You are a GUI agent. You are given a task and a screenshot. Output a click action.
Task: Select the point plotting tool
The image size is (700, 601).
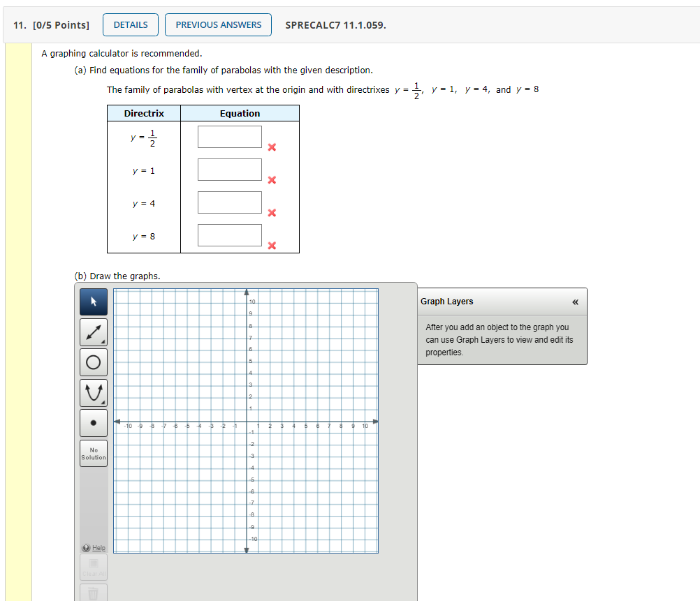pyautogui.click(x=94, y=422)
